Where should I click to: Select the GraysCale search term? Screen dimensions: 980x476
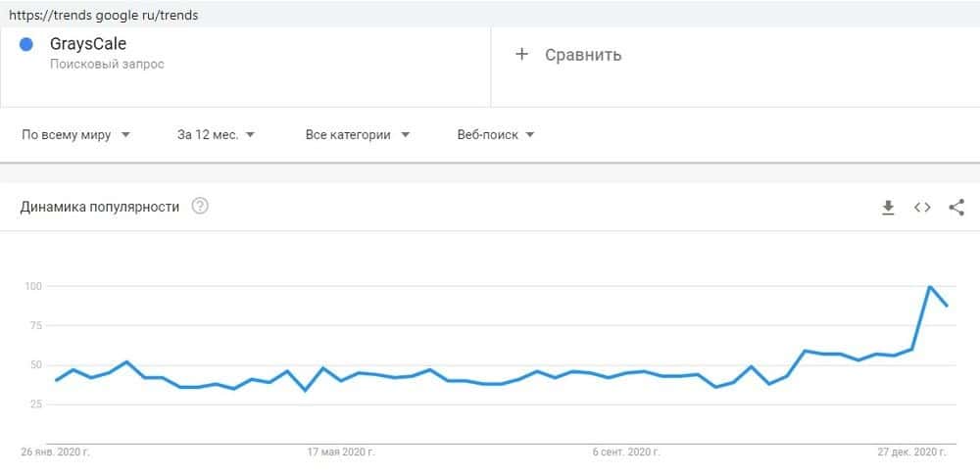pyautogui.click(x=88, y=44)
